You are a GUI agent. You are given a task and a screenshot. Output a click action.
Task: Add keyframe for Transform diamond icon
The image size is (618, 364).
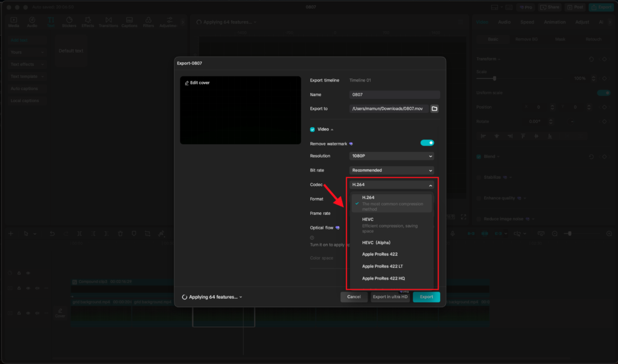pos(605,59)
